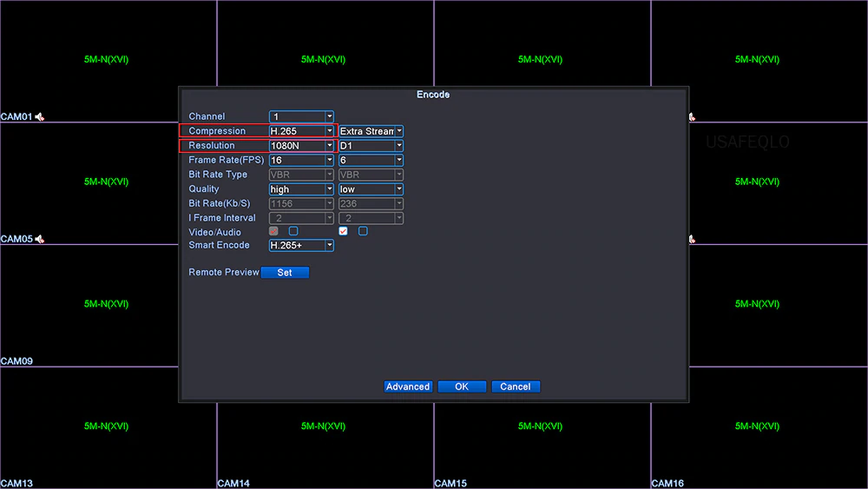This screenshot has width=868, height=489.
Task: Enable main stream audio checkbox
Action: 293,231
